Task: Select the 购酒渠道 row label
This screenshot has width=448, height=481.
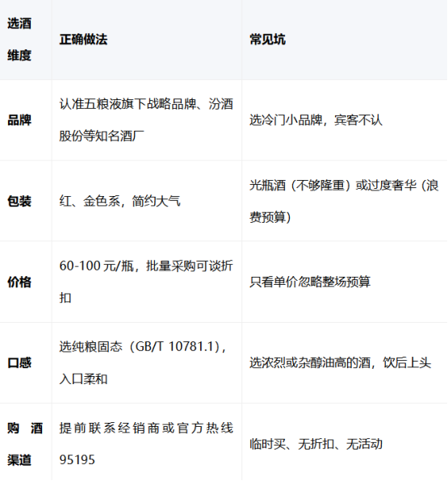Action: (x=25, y=444)
